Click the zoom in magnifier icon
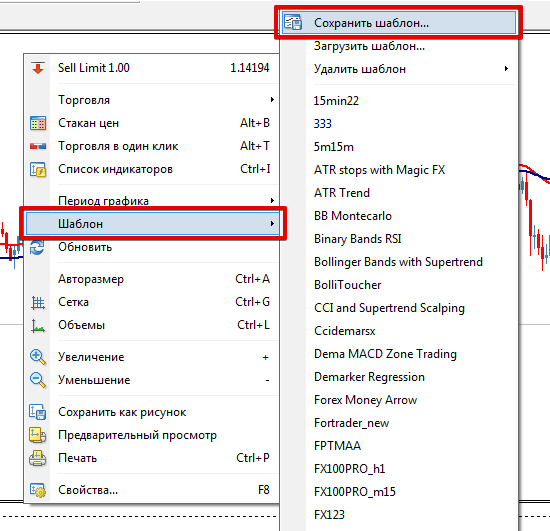Screen dimensions: 550x531 pyautogui.click(x=38, y=357)
